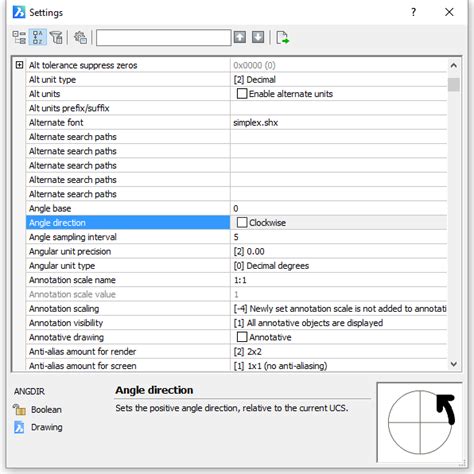Click the ANGDIR variable name
The width and height of the screenshot is (474, 474).
[x=29, y=391]
